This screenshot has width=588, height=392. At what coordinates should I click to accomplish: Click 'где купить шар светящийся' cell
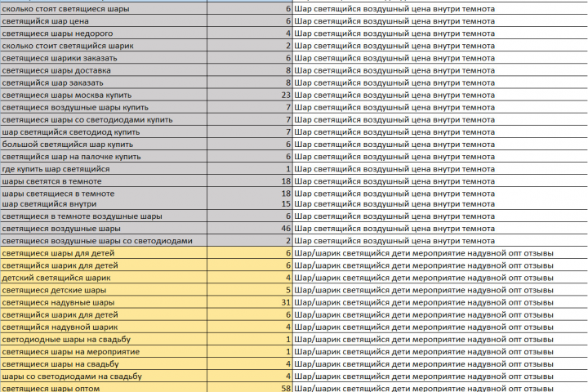click(104, 169)
